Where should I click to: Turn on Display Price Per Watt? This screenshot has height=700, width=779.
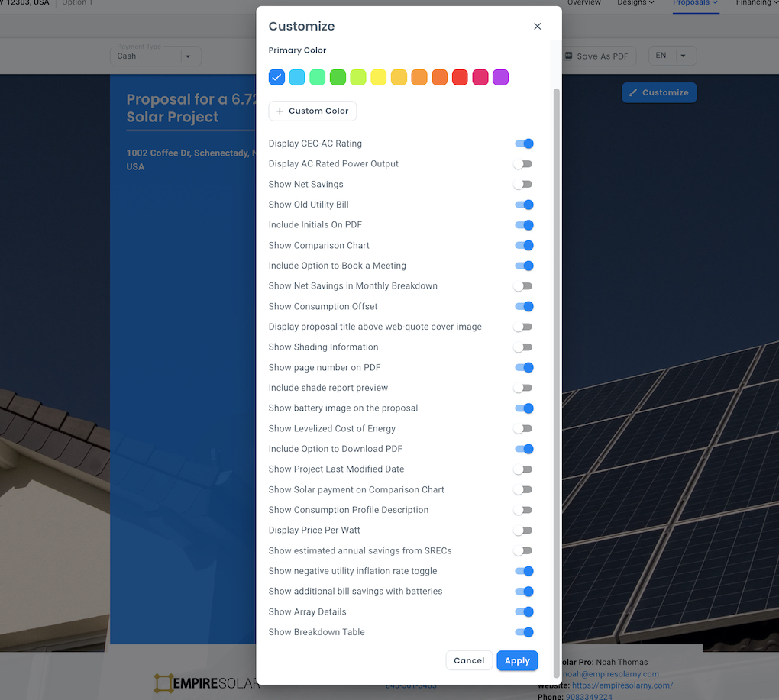point(524,530)
